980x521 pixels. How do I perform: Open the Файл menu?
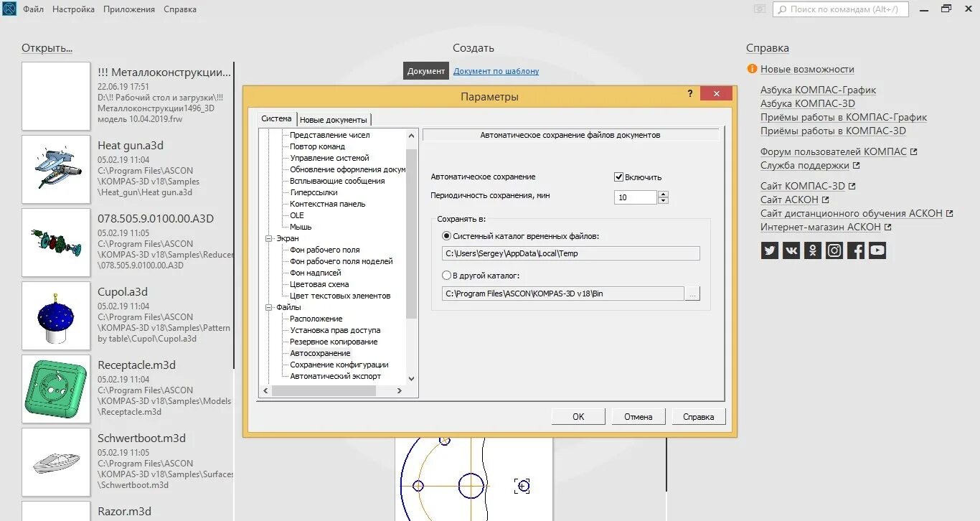point(33,9)
